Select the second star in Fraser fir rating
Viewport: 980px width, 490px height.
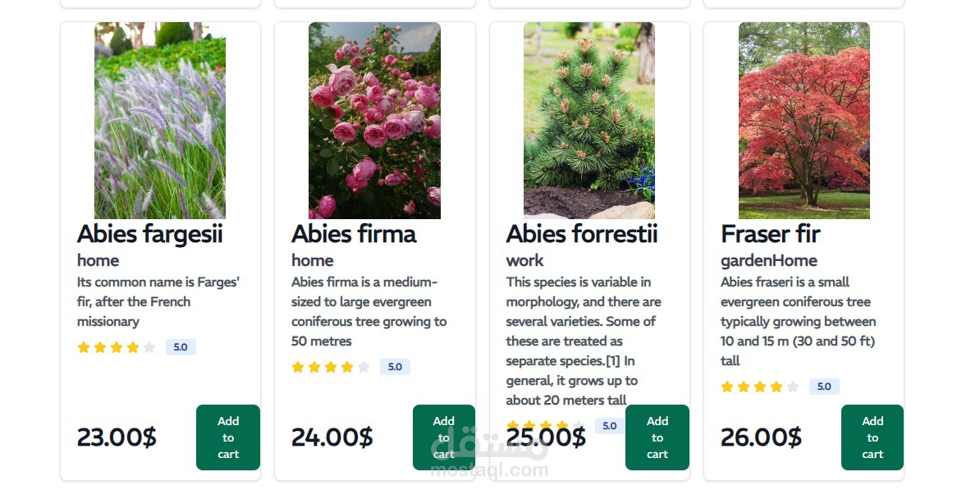tap(743, 386)
